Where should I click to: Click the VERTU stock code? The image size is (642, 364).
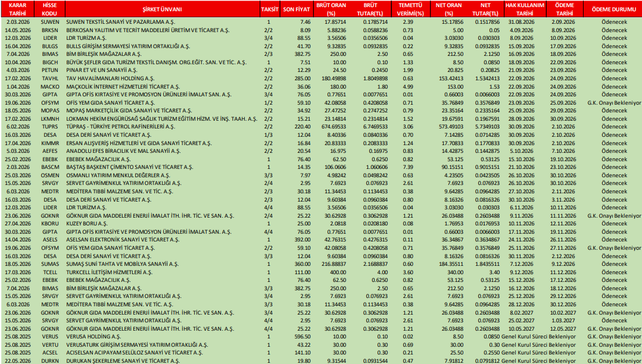(x=51, y=345)
